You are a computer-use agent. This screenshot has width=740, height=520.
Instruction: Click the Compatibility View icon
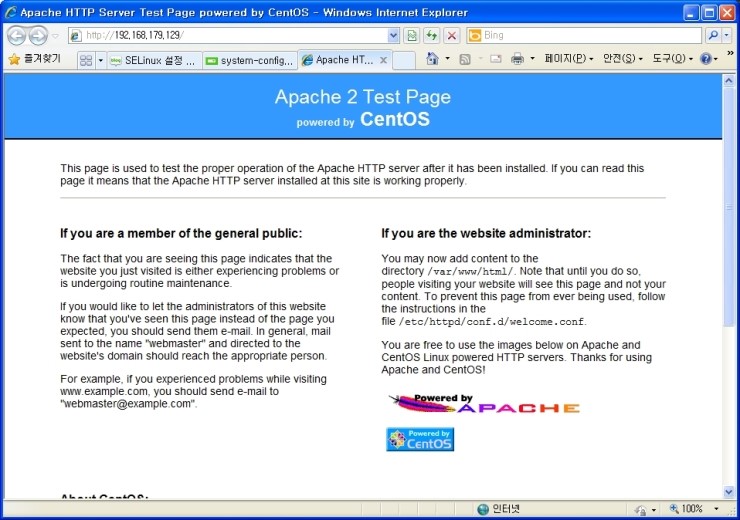(412, 35)
